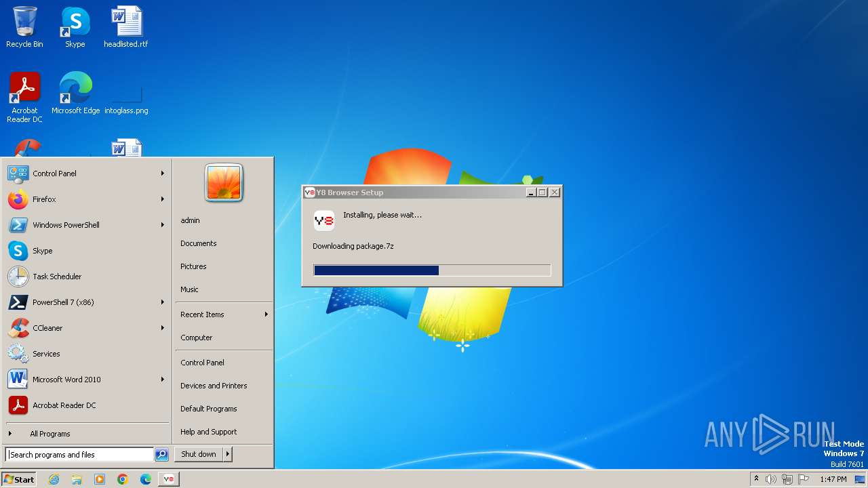The width and height of the screenshot is (868, 488).
Task: Open Google Chrome from the taskbar
Action: click(x=123, y=479)
